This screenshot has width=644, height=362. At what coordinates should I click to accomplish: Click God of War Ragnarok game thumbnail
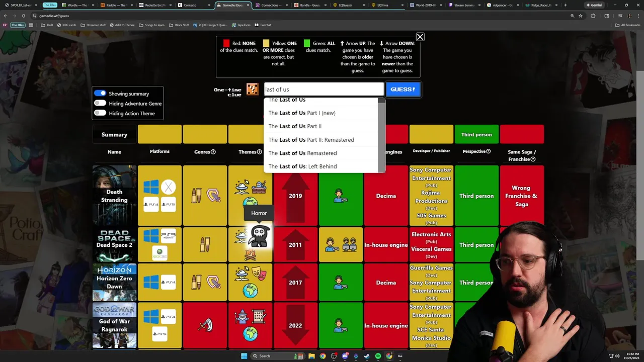tap(114, 325)
